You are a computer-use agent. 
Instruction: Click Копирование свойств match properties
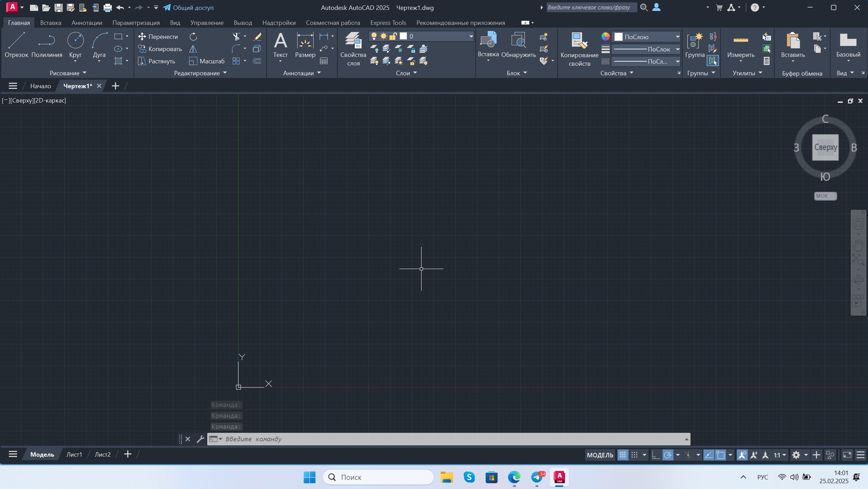(579, 49)
